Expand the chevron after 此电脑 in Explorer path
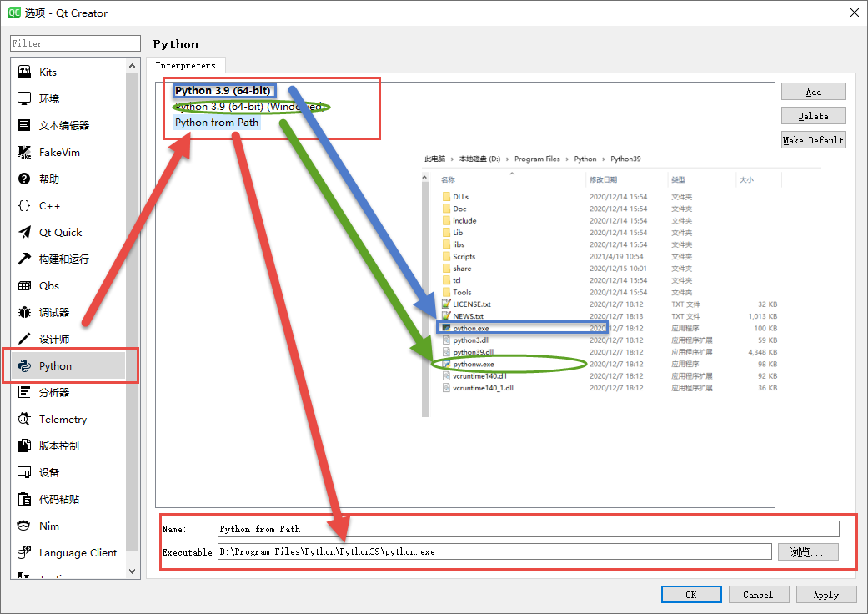 tap(452, 159)
